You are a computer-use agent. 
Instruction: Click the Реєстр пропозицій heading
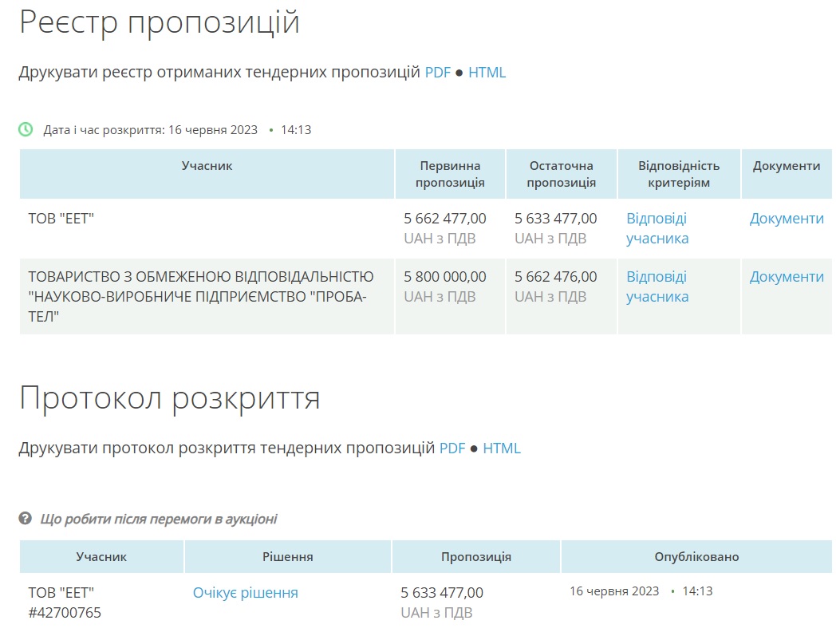(160, 22)
